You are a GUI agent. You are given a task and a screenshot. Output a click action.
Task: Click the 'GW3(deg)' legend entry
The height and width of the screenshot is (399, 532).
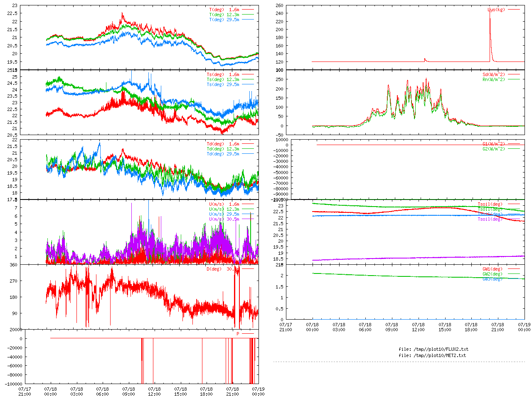(493, 279)
